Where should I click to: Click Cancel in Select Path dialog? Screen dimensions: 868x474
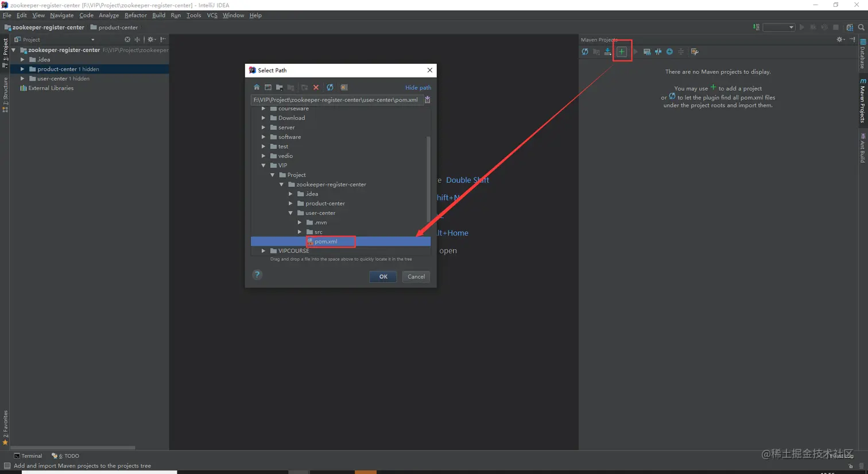click(x=416, y=277)
